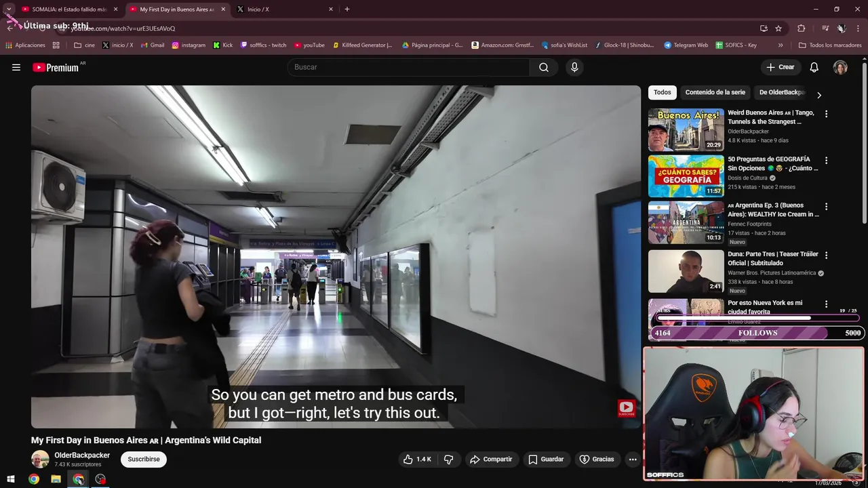
Task: Open instagram bookmark
Action: point(189,45)
